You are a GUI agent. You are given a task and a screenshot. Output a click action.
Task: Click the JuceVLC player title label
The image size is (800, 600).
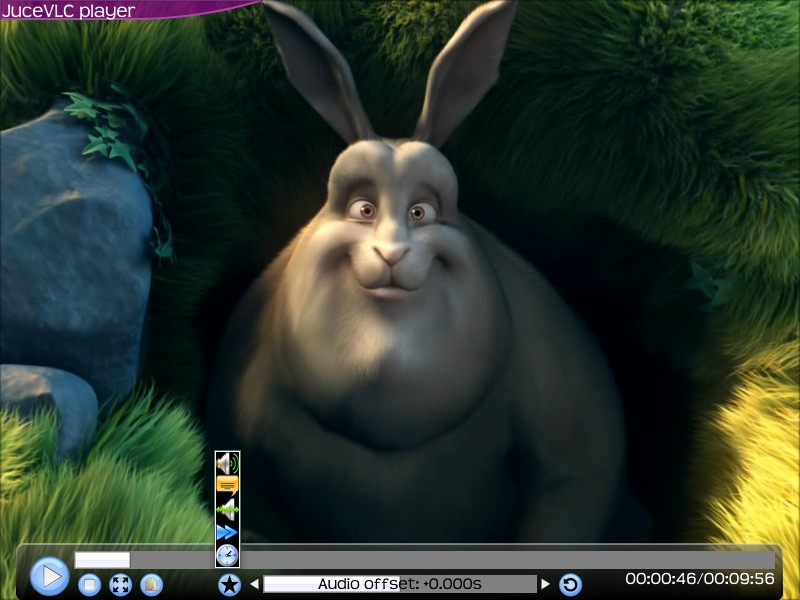pyautogui.click(x=68, y=11)
